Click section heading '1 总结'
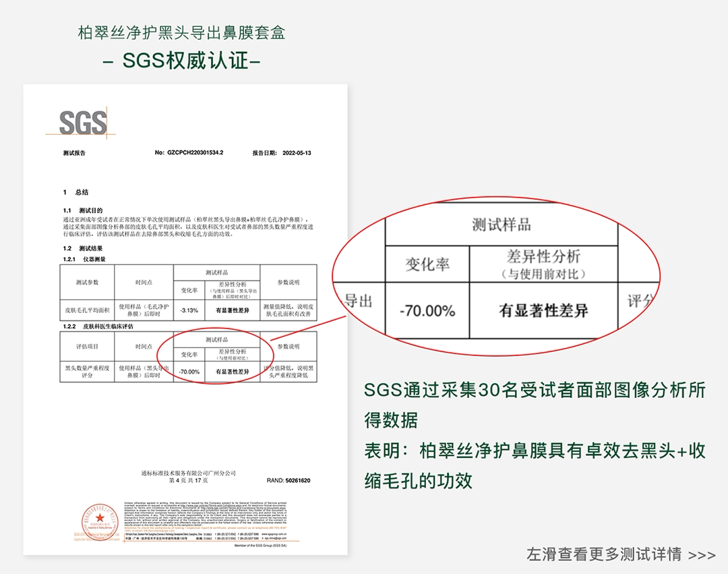This screenshot has width=728, height=574. click(x=75, y=192)
